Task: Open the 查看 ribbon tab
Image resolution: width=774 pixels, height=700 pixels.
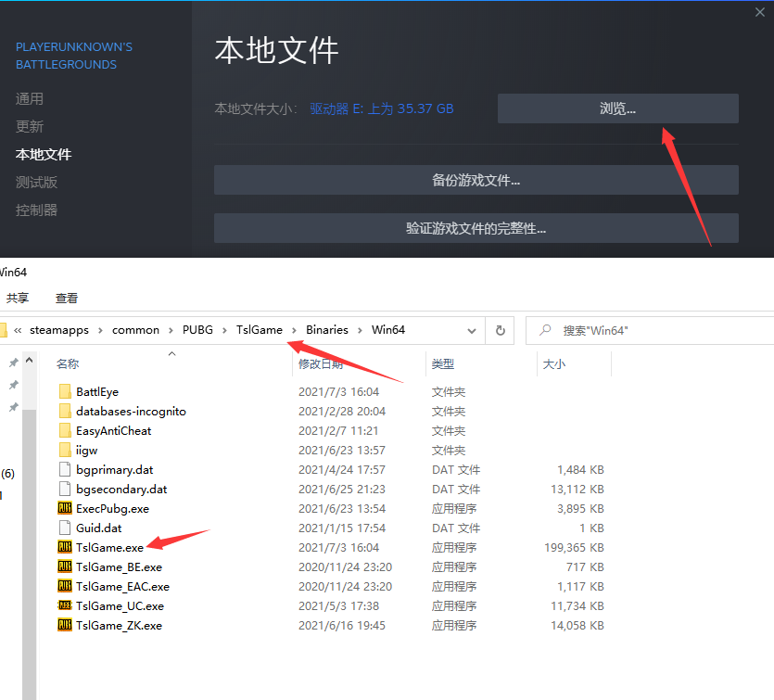Action: tap(67, 298)
